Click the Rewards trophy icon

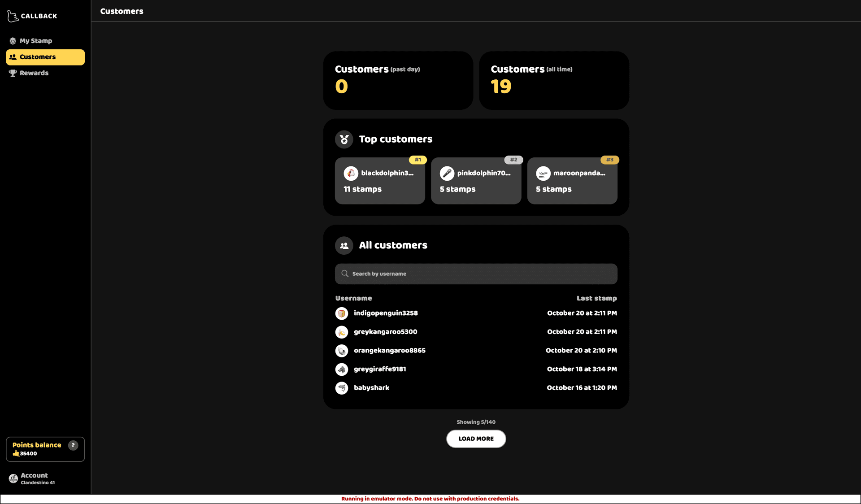click(13, 73)
